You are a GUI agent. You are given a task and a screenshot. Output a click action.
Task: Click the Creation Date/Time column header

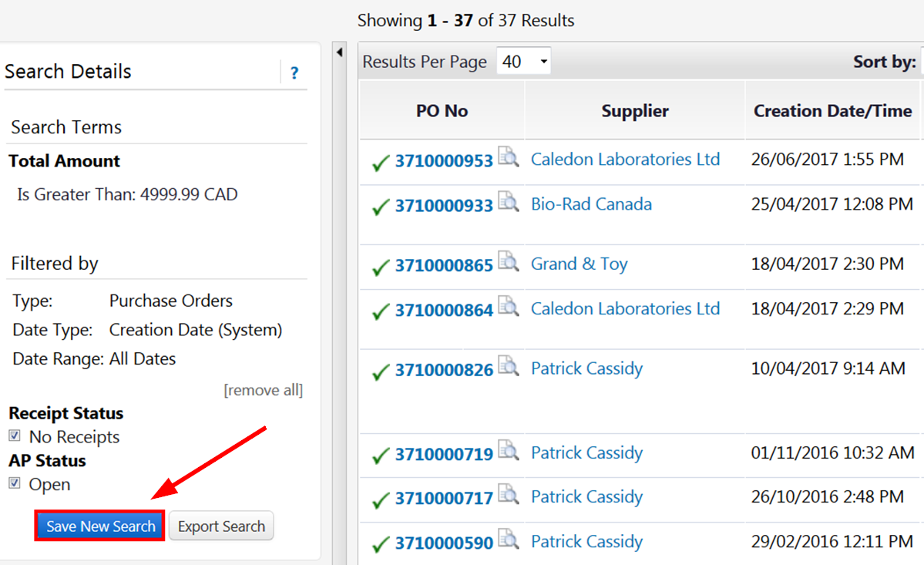(x=832, y=111)
